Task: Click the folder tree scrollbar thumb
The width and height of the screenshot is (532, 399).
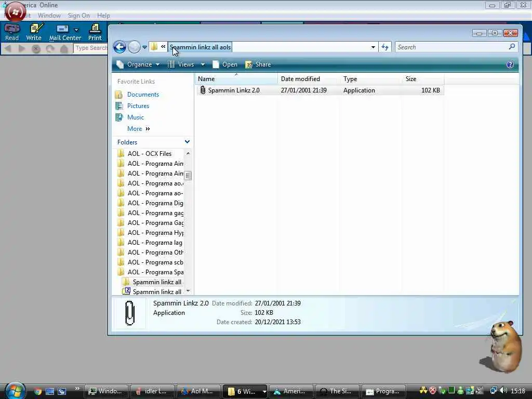Action: click(188, 176)
